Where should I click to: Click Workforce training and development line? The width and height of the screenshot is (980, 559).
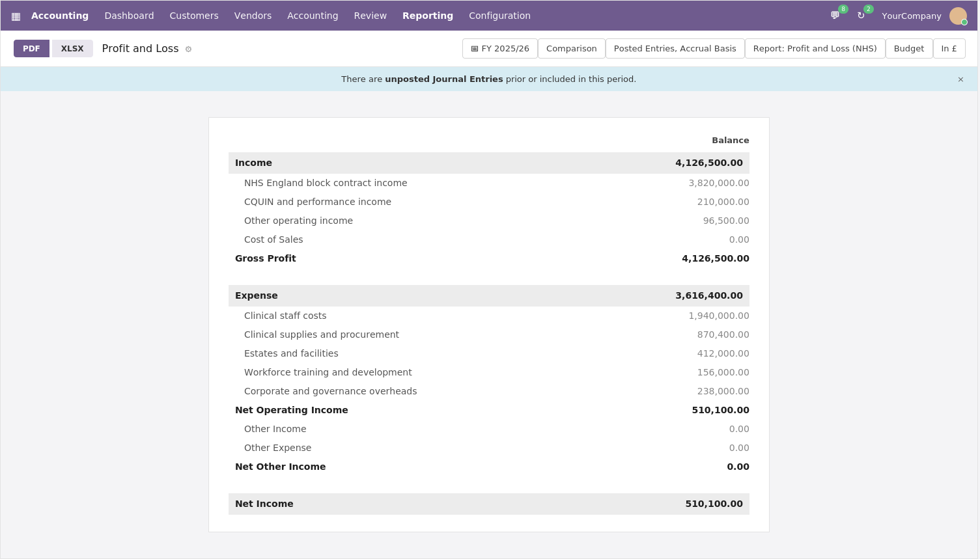tap(489, 372)
